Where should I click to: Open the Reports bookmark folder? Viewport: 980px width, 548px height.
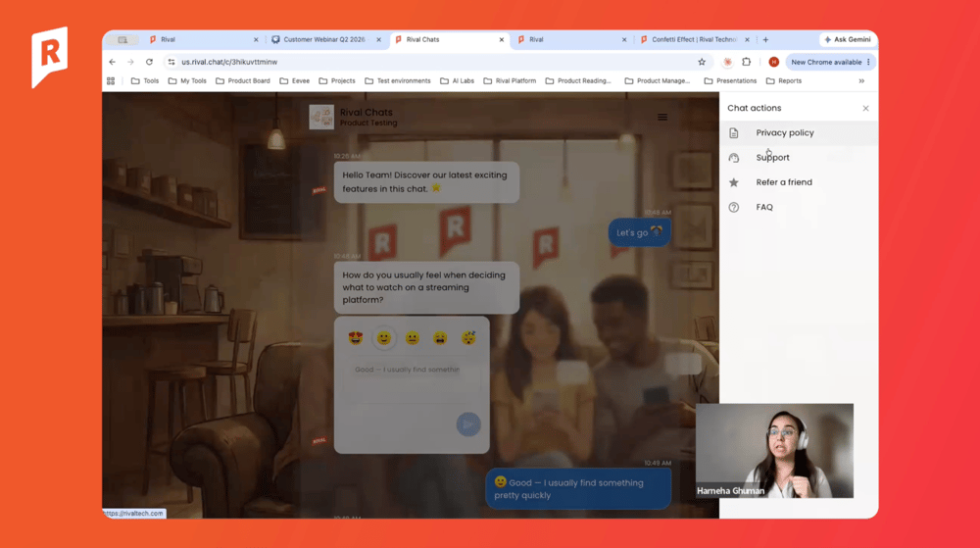tap(784, 80)
